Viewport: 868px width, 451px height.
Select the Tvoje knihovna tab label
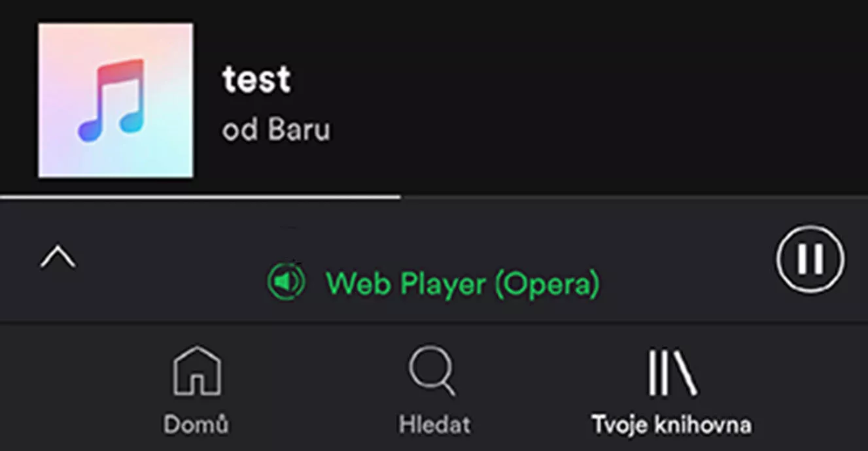[x=672, y=424]
